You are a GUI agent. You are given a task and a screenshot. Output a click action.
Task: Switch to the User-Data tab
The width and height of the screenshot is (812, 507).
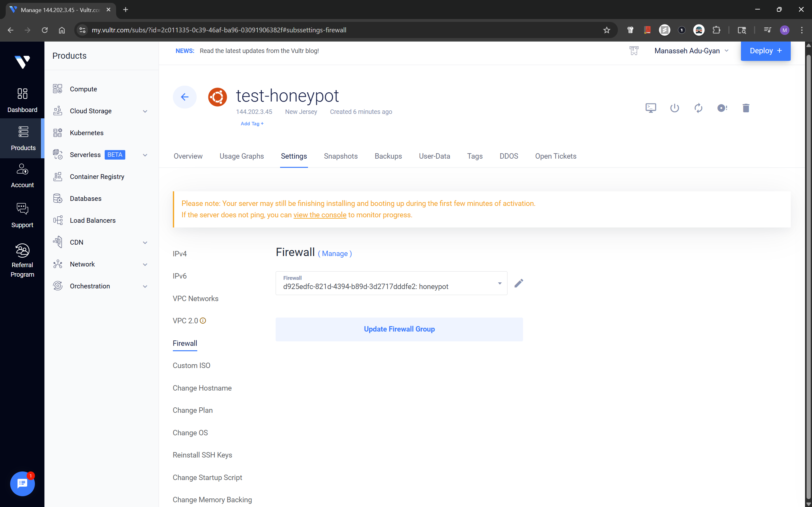[434, 156]
